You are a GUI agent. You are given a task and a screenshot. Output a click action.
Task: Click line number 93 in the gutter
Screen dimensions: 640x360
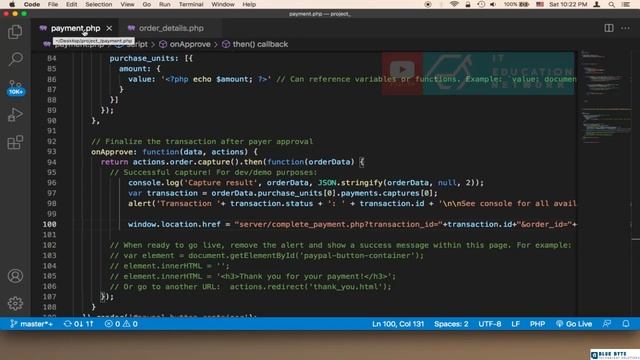[x=51, y=151]
